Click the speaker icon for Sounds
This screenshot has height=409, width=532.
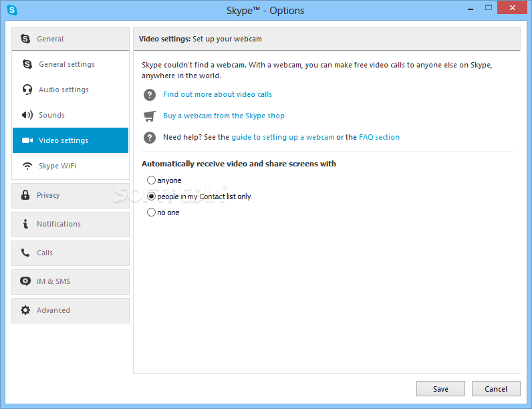click(27, 115)
